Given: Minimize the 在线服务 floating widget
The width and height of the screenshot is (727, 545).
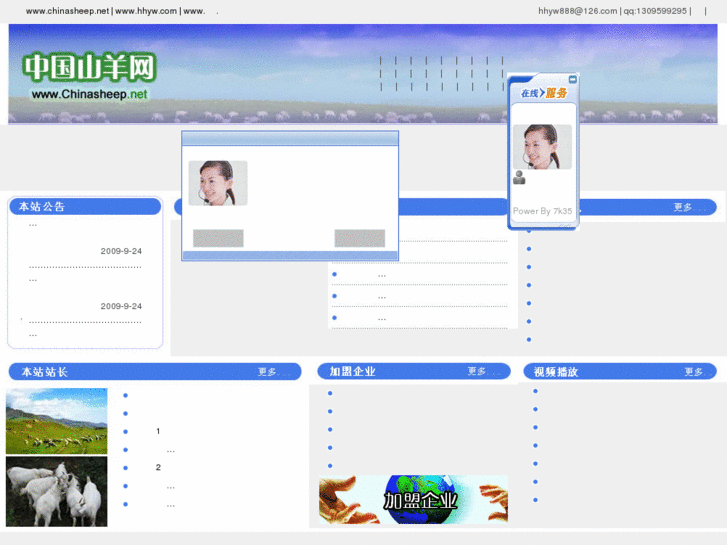Looking at the screenshot, I should pyautogui.click(x=573, y=80).
